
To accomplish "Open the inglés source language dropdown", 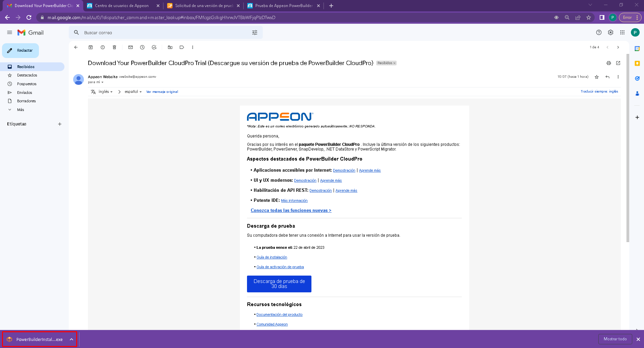I will 106,92.
